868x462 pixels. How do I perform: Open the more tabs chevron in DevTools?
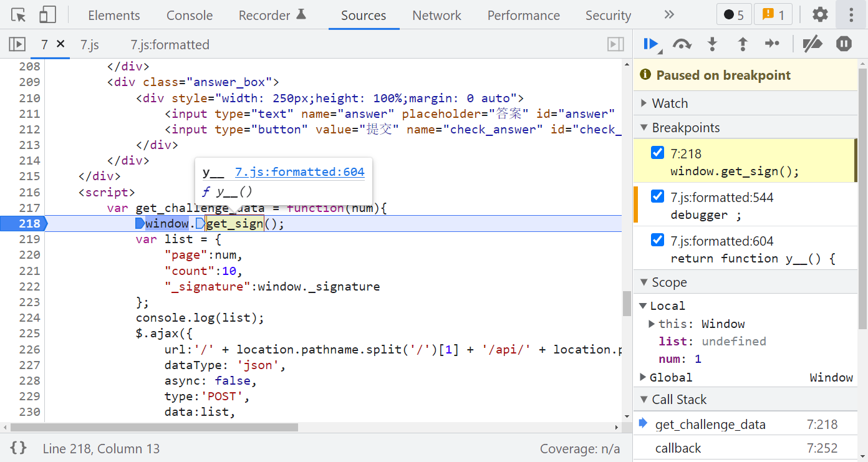point(669,15)
